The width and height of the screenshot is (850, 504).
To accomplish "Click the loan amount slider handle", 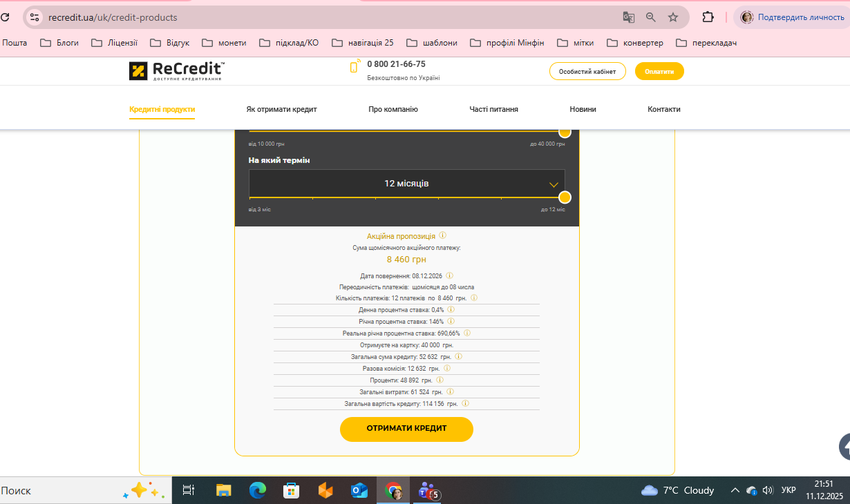I will coord(565,132).
